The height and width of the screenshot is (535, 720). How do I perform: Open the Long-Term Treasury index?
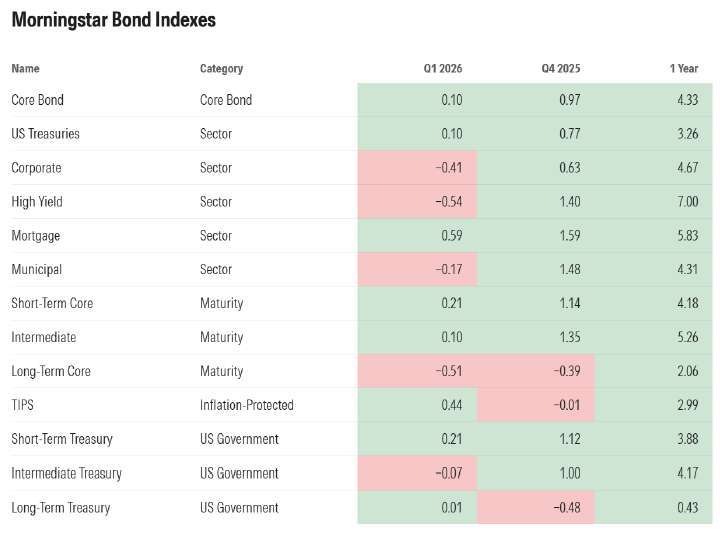pos(60,507)
